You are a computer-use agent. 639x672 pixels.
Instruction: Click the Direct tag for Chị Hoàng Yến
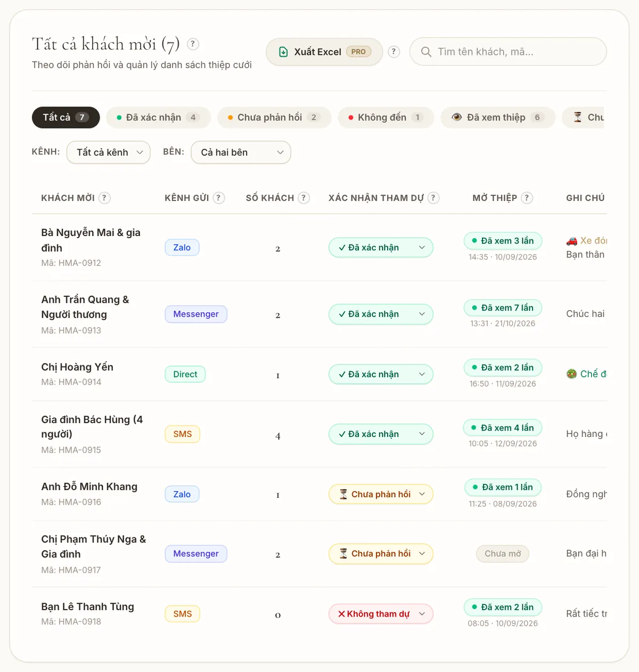(x=185, y=374)
